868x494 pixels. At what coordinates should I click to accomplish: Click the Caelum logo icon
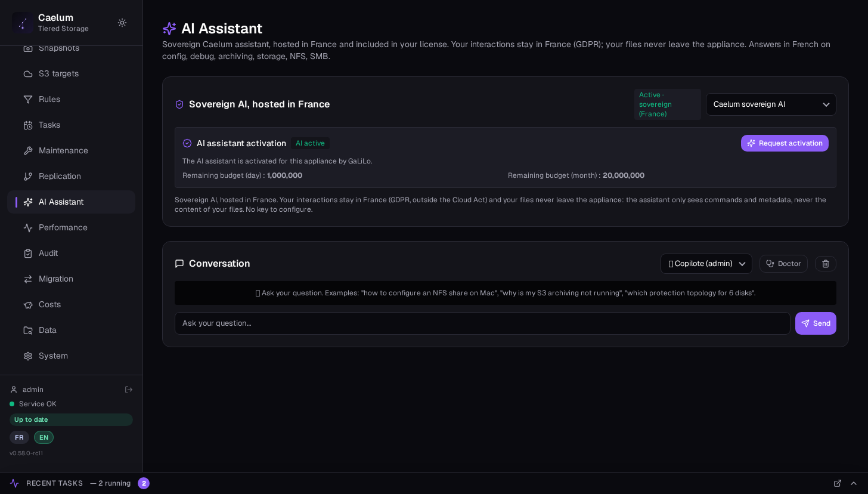coord(23,23)
